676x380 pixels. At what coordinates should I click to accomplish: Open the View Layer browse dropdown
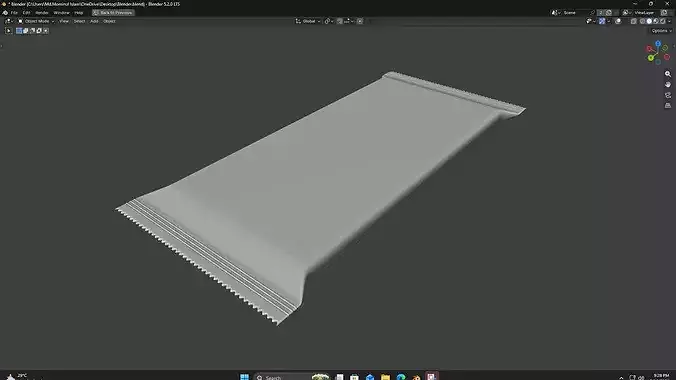coord(627,13)
